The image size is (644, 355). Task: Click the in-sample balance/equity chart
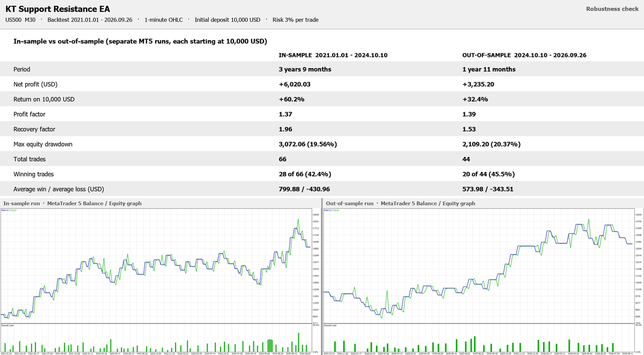(156, 266)
